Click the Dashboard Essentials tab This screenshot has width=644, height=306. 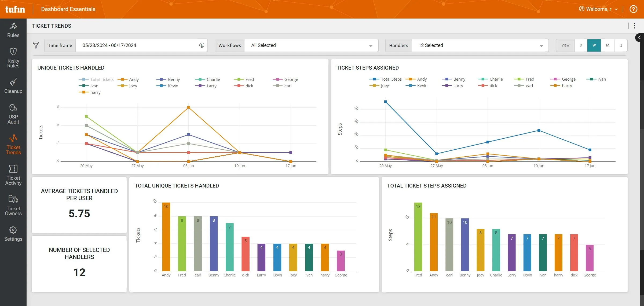click(68, 9)
